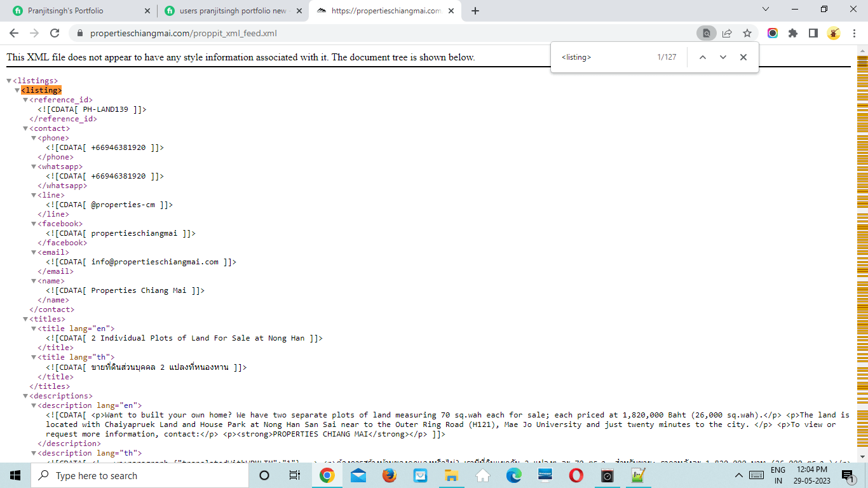Screen dimensions: 868x488
Task: Collapse the contact node
Action: (25, 128)
